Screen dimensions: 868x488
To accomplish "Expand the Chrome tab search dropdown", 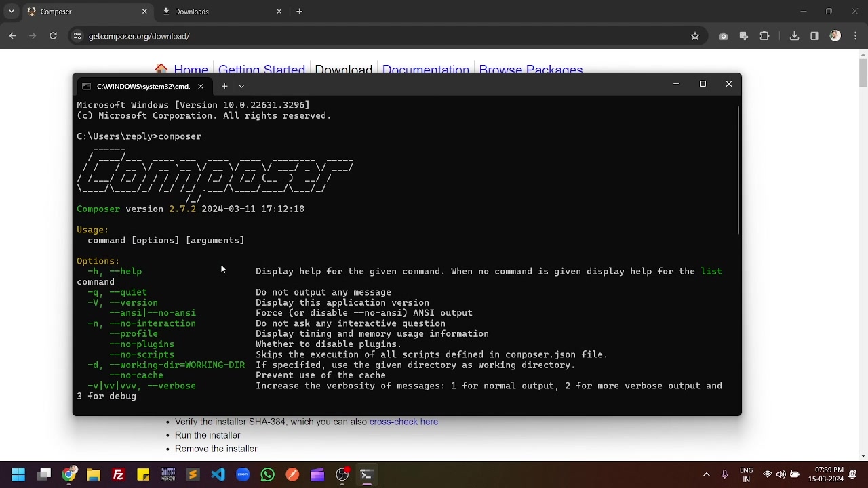I will [11, 12].
